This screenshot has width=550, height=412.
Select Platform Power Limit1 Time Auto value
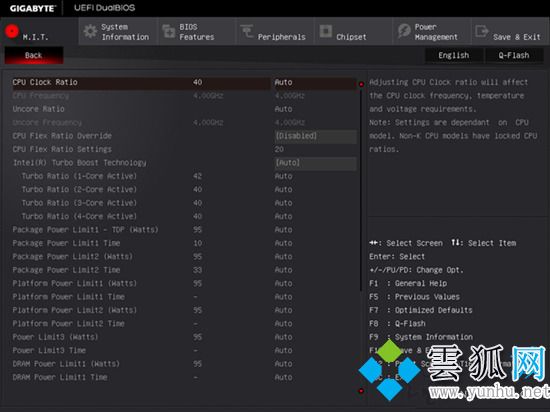pos(283,297)
